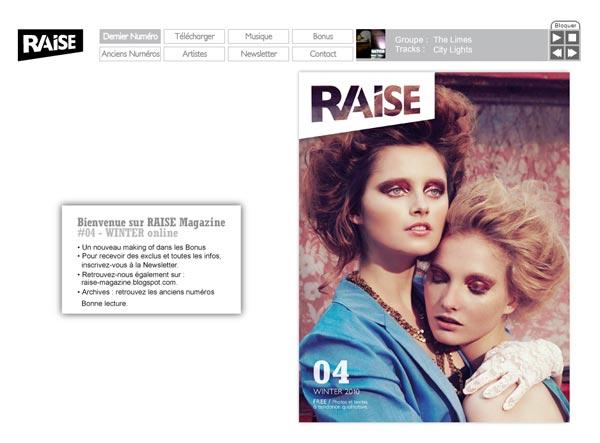
Task: Click the Bonne lecture text
Action: [104, 303]
